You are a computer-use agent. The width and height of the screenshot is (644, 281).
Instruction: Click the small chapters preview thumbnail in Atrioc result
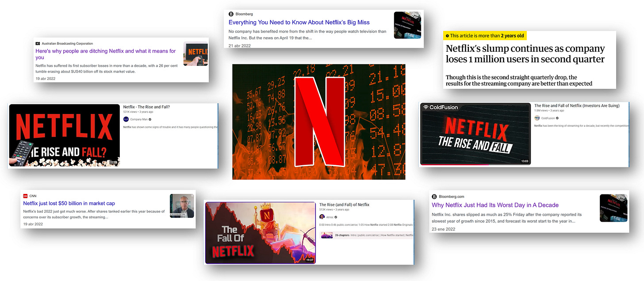click(326, 235)
